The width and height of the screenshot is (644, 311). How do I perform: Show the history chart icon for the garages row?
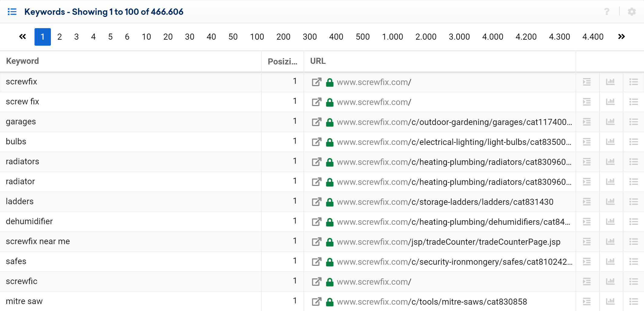click(x=610, y=122)
